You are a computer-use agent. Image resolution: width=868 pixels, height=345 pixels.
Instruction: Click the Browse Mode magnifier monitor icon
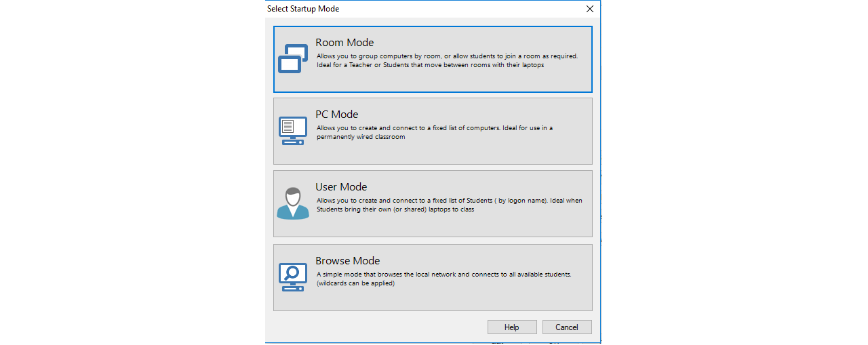[293, 277]
